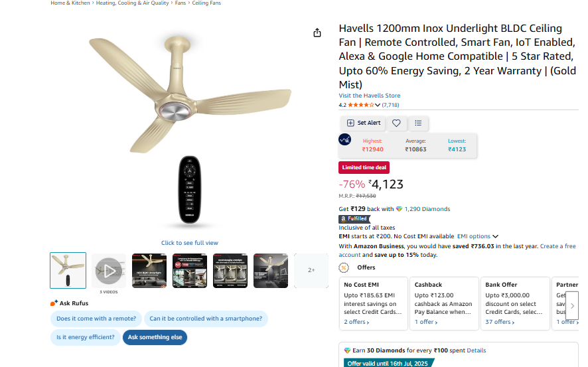The image size is (588, 367).
Task: Add to wishlist with heart icon
Action: tap(396, 123)
